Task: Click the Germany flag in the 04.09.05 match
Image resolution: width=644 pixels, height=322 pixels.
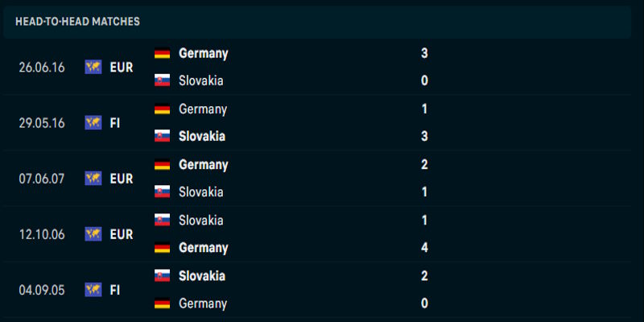Action: [x=162, y=303]
